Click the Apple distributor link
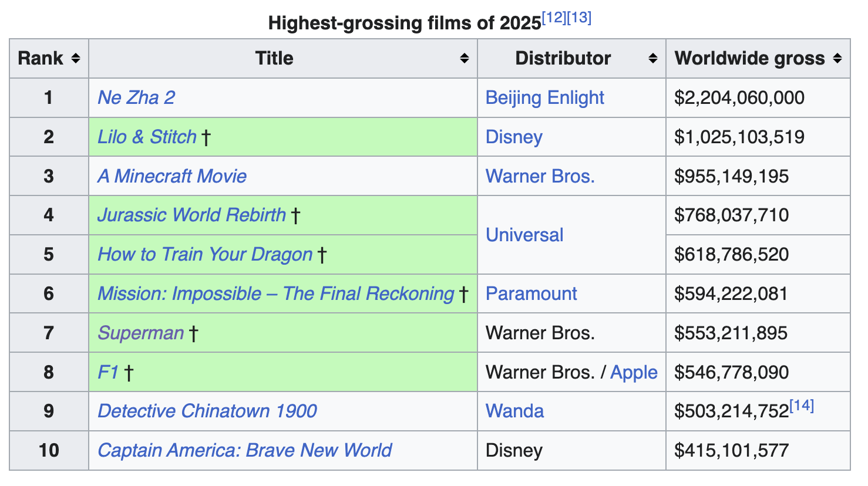Screen dimensions: 868x486 (634, 372)
